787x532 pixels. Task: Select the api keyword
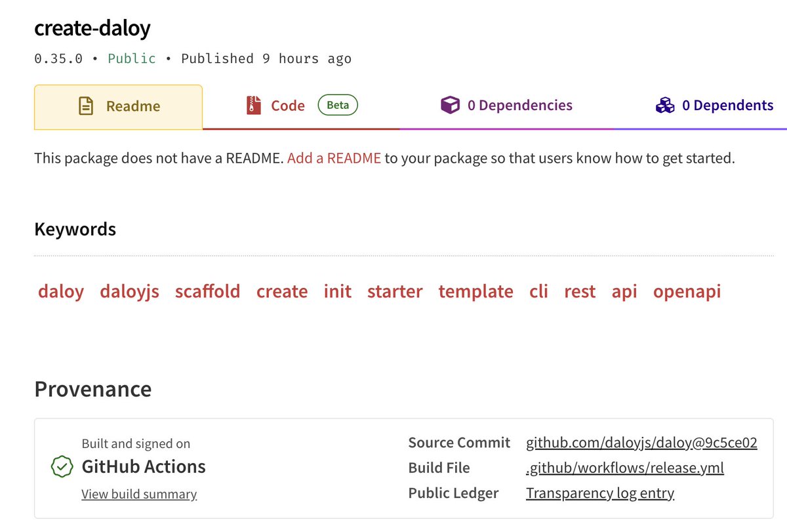click(624, 291)
